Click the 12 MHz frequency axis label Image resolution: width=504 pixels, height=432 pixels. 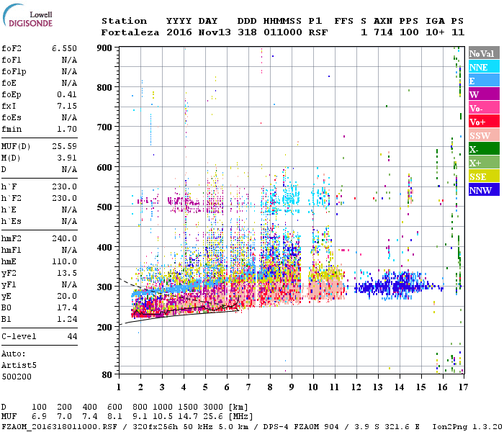point(356,387)
